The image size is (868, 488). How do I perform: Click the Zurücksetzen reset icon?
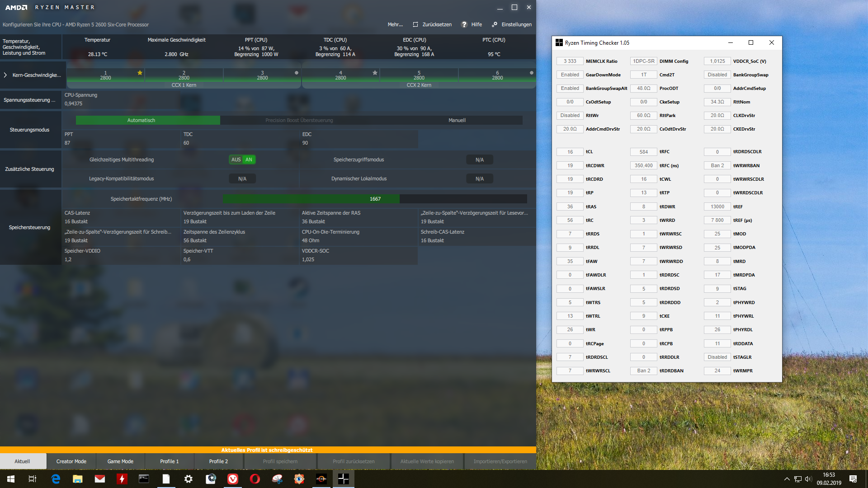415,24
